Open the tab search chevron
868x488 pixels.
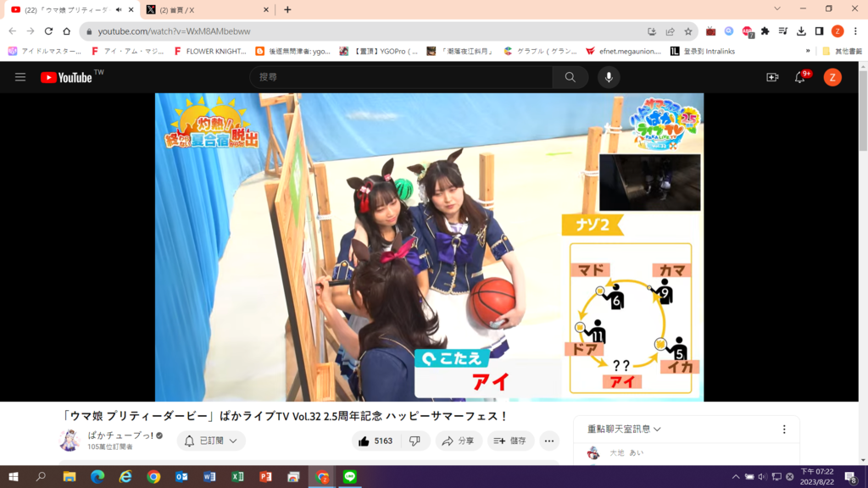777,8
